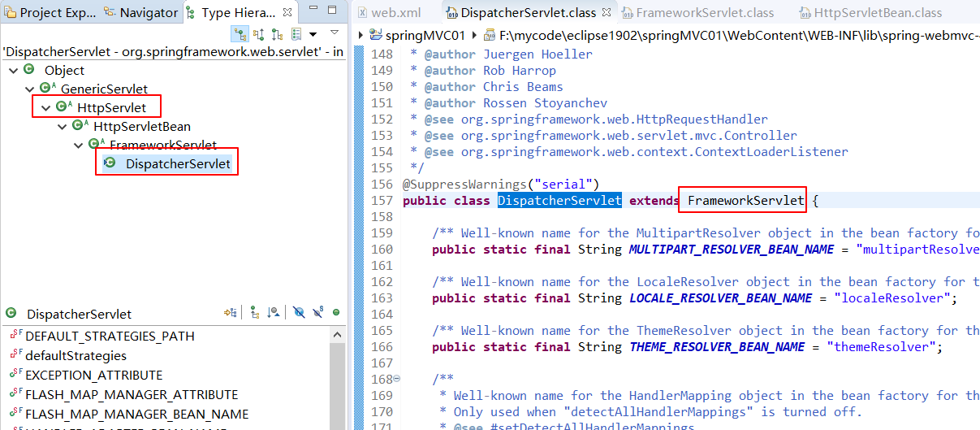980x430 pixels.
Task: Click the DEFAULT_STRATEGIES_PATH field in members list
Action: (x=110, y=336)
